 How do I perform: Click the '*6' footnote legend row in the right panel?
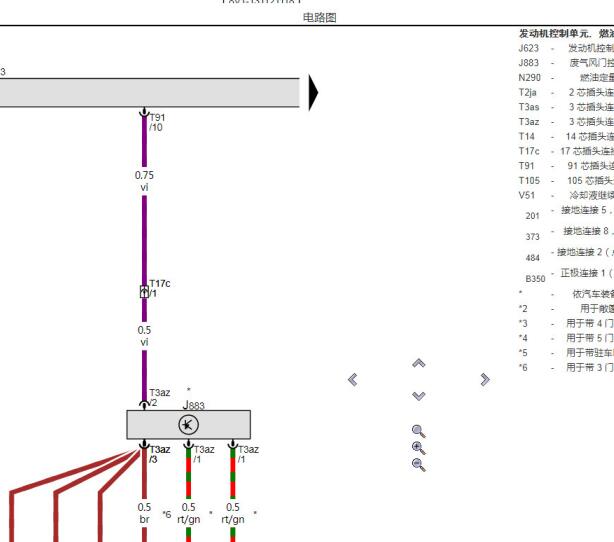point(566,367)
